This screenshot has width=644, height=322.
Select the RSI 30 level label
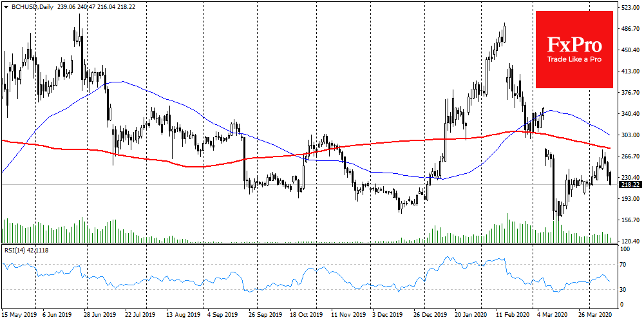pos(623,289)
